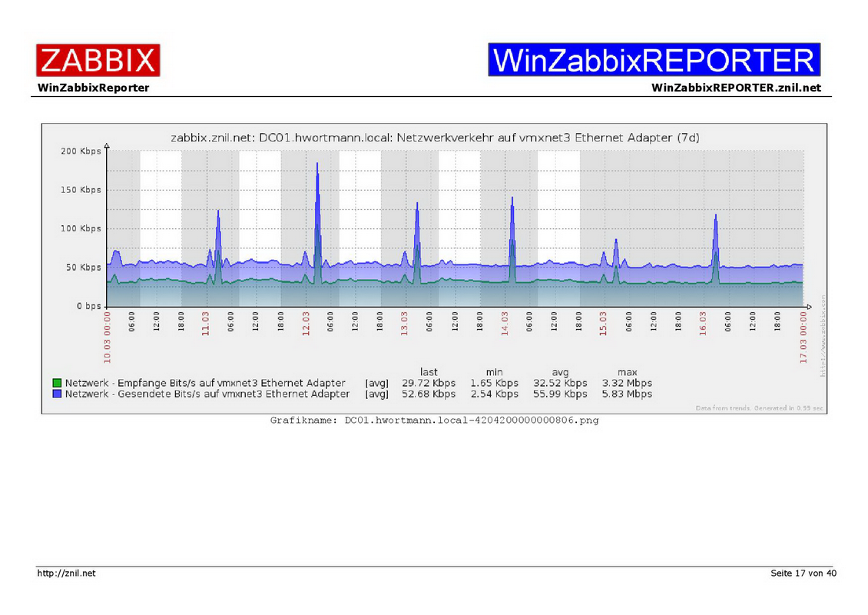Select the Grafikname PNG filename caption
The height and width of the screenshot is (615, 868).
point(434,421)
